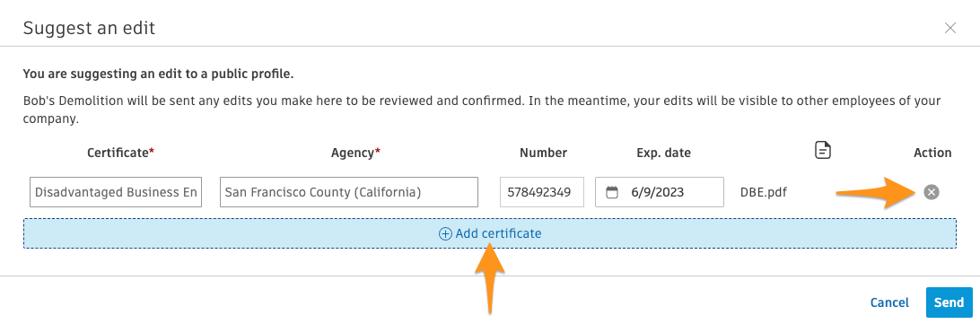Click the document icon column header
980x324 pixels.
pyautogui.click(x=824, y=151)
